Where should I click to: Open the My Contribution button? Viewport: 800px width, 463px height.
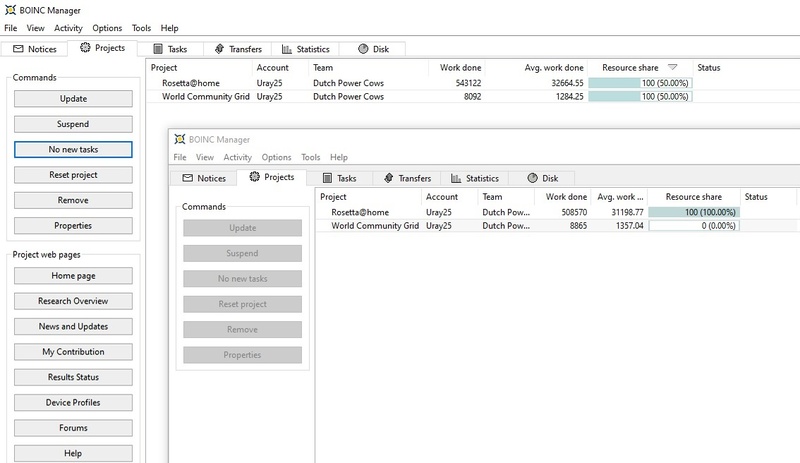73,352
